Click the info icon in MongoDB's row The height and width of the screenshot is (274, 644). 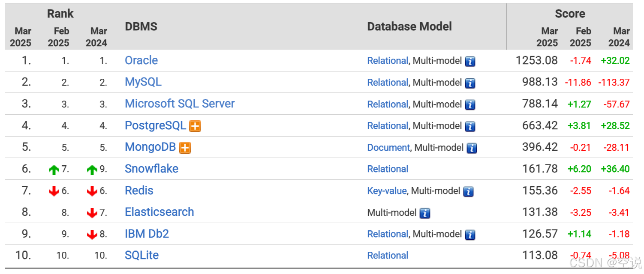[472, 148]
